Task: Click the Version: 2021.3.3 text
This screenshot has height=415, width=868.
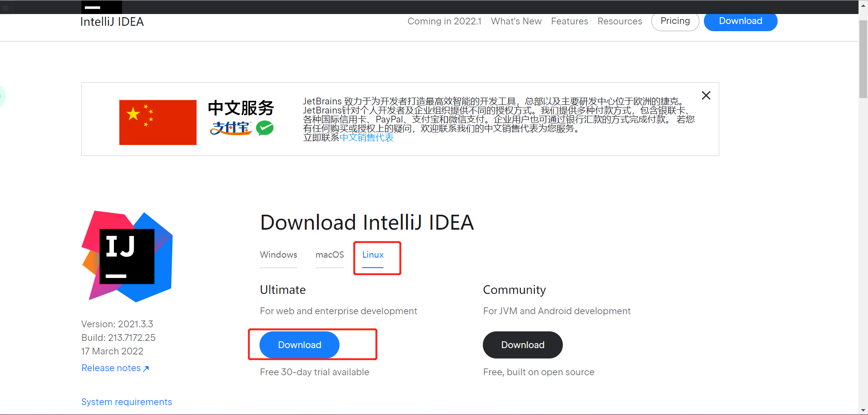Action: 117,324
